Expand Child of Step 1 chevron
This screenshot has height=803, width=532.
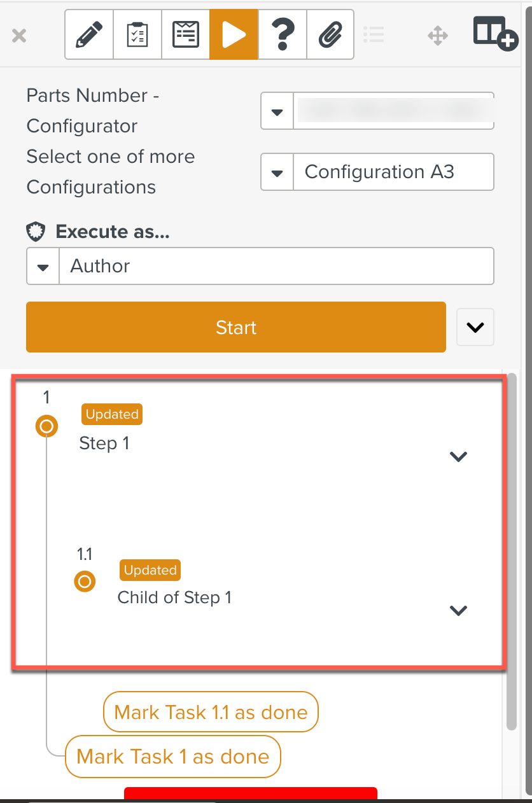[x=458, y=610]
